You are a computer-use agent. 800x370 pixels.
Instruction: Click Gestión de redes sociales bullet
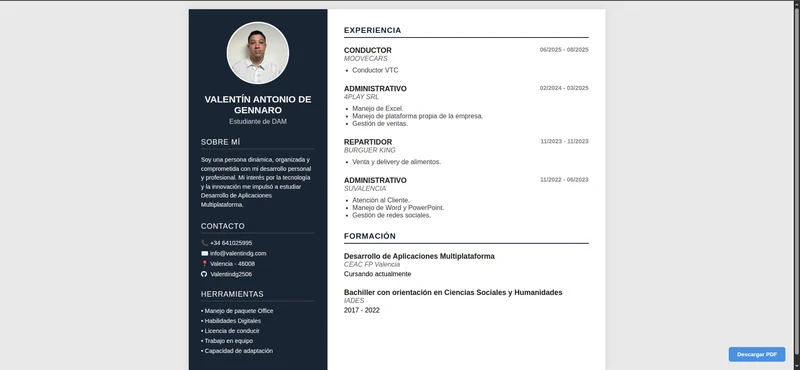[391, 215]
